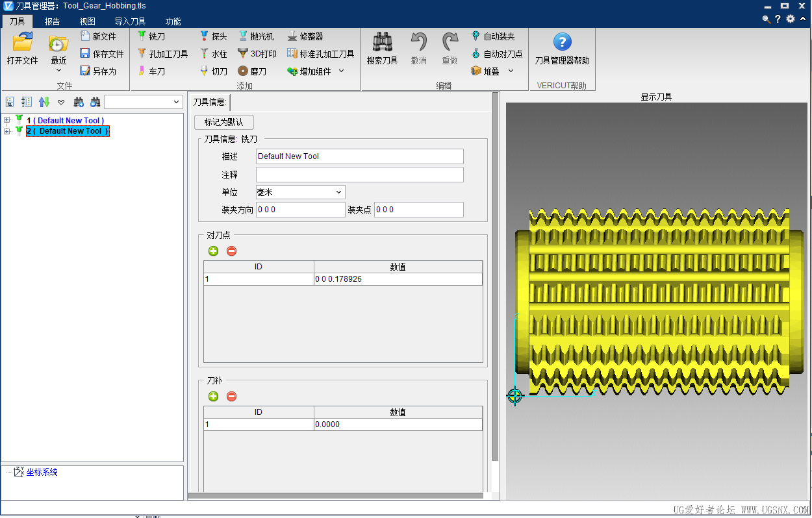Click the 注释 comment input field

[x=359, y=175]
